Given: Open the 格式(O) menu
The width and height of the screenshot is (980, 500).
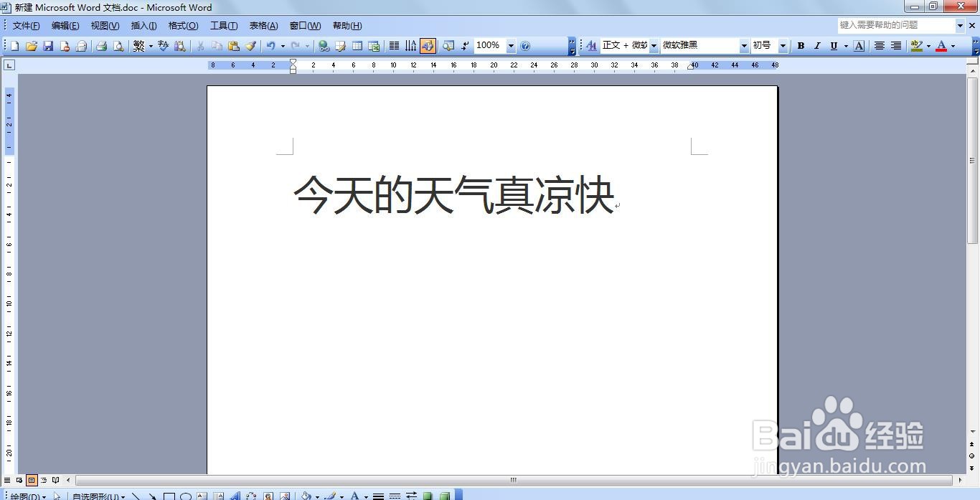Looking at the screenshot, I should pyautogui.click(x=183, y=26).
